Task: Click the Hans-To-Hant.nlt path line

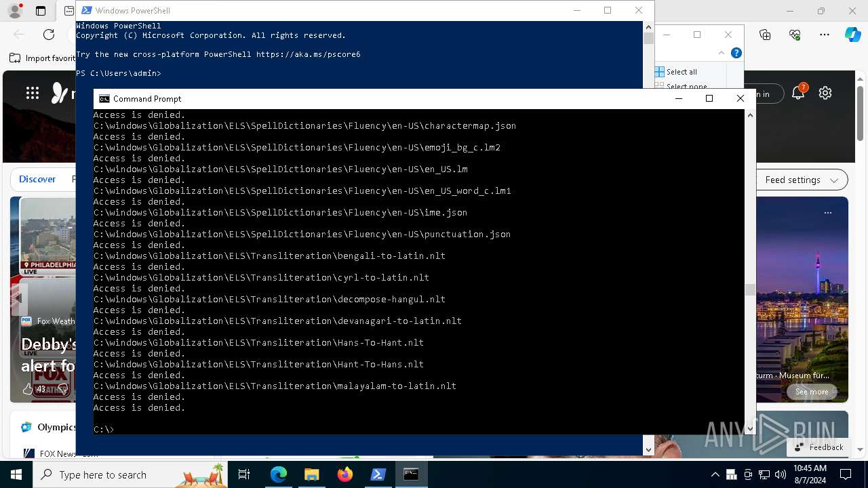Action: click(258, 343)
